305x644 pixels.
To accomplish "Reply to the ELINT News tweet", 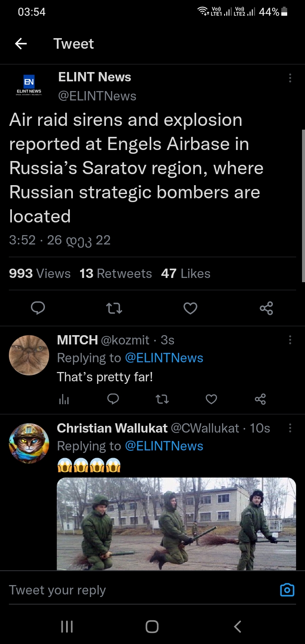I will click(x=38, y=308).
